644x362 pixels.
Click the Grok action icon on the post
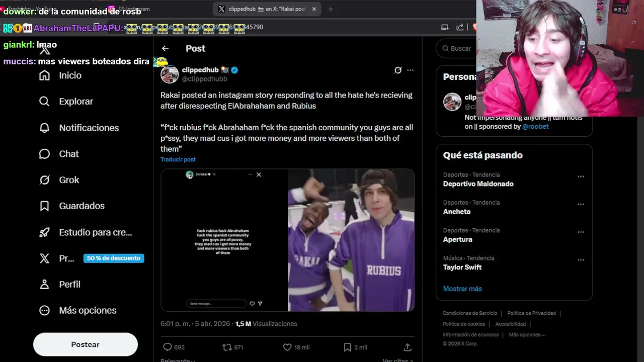(x=397, y=70)
